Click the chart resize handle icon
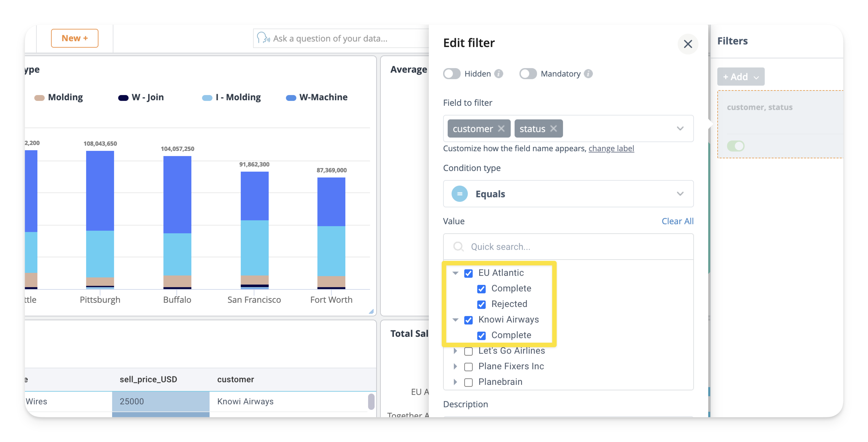This screenshot has width=868, height=442. 371,312
